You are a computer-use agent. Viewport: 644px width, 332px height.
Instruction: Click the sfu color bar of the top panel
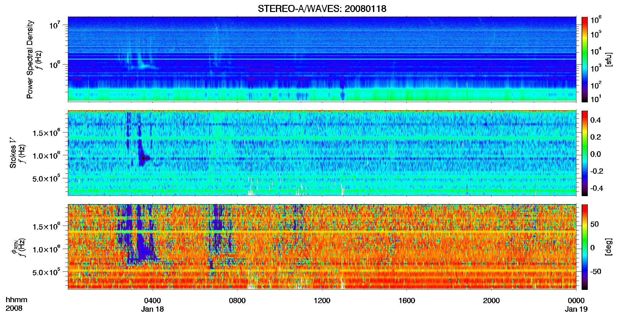[585, 59]
